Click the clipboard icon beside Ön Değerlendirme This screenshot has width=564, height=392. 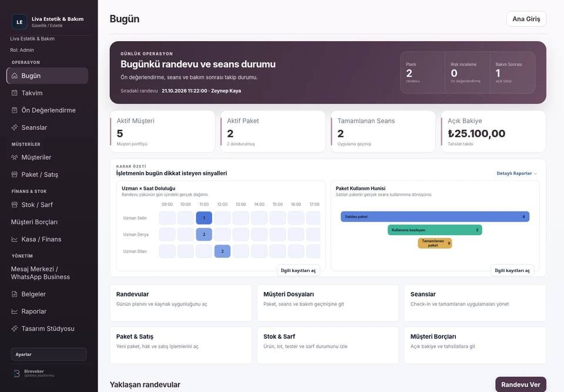(x=14, y=110)
